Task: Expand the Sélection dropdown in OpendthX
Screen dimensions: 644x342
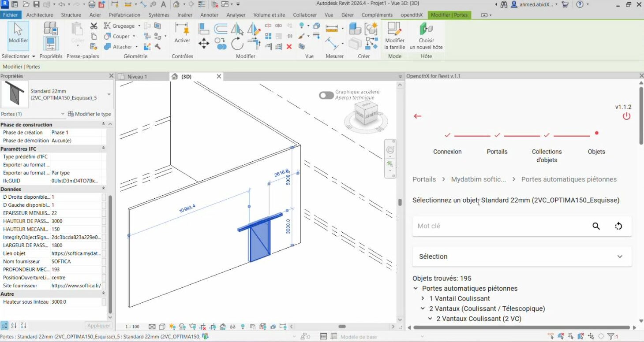Action: click(521, 256)
